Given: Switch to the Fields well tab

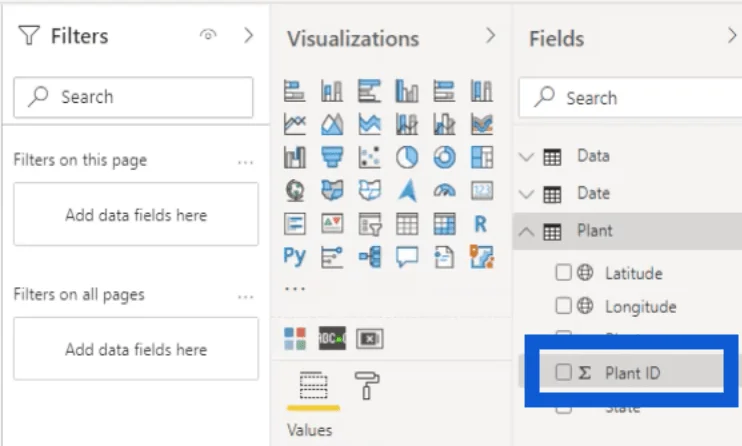Looking at the screenshot, I should [x=313, y=385].
